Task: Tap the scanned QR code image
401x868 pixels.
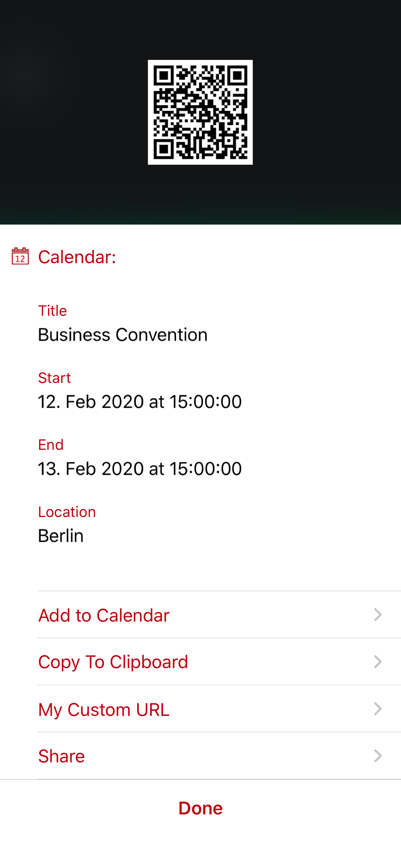Action: pyautogui.click(x=200, y=112)
